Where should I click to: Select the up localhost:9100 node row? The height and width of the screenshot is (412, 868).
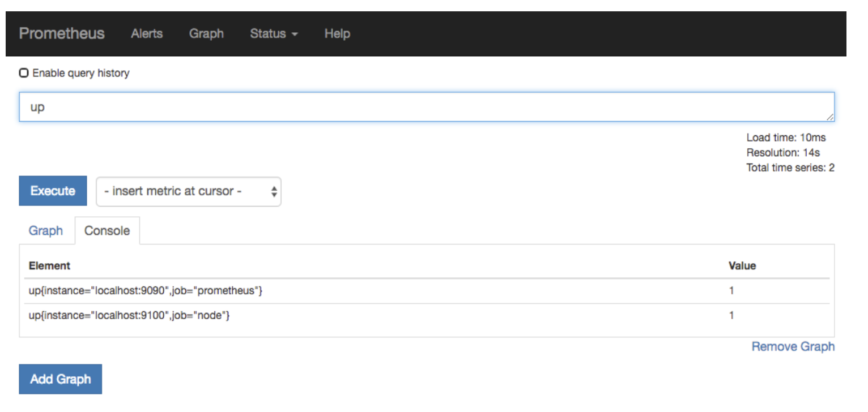click(427, 316)
